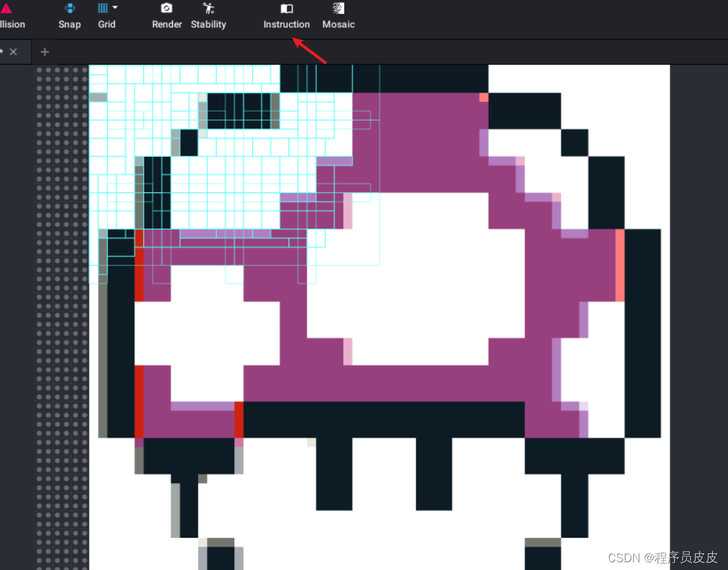
Task: Open the Mosaic tool
Action: pyautogui.click(x=338, y=16)
